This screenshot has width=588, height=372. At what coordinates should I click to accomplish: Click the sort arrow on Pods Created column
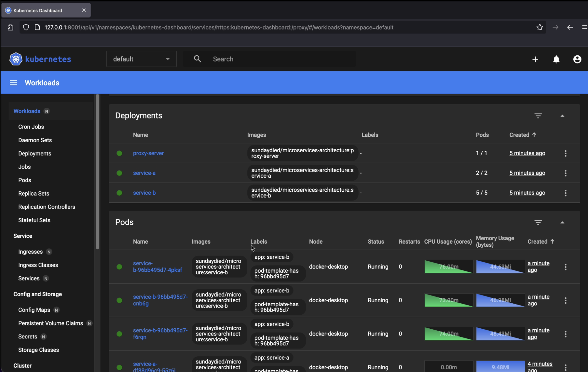coord(552,241)
